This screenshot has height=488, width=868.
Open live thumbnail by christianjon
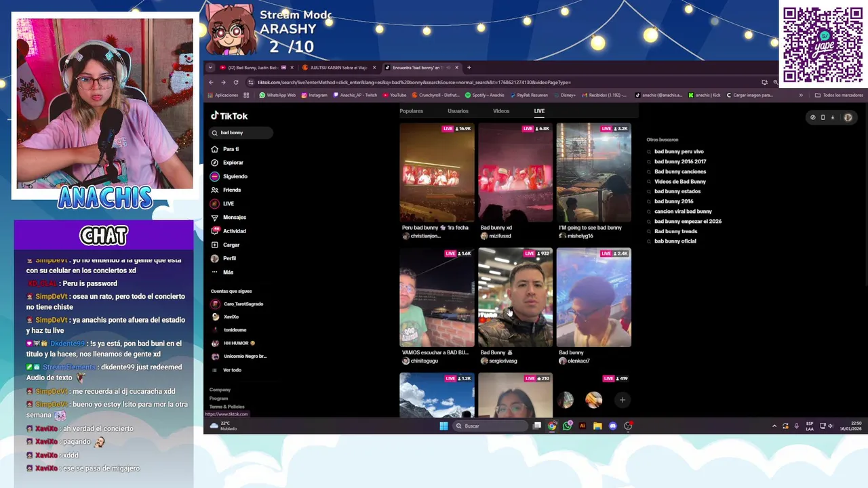437,173
